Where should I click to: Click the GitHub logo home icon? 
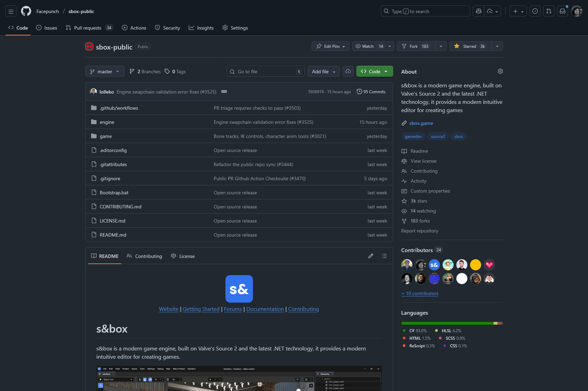coord(26,11)
